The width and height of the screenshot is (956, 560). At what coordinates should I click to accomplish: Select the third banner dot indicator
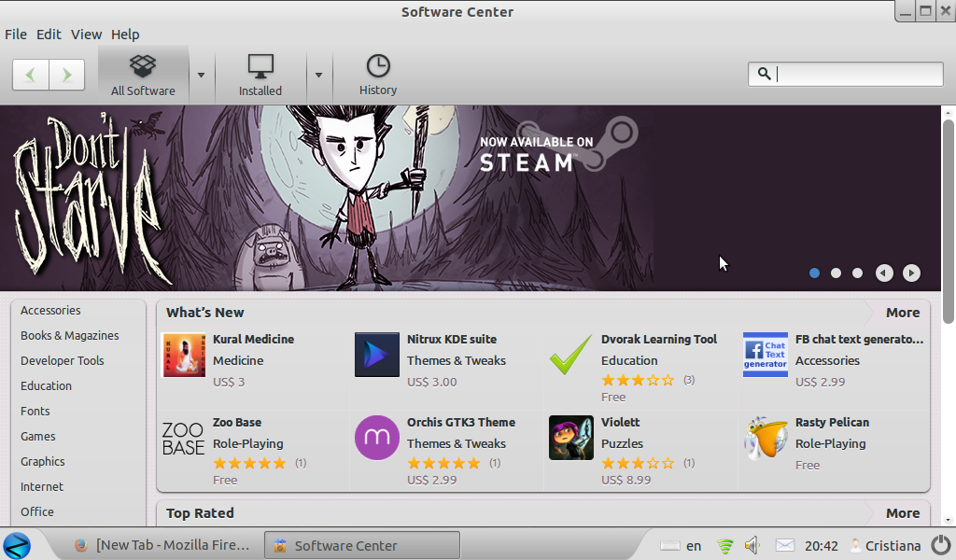pyautogui.click(x=857, y=273)
